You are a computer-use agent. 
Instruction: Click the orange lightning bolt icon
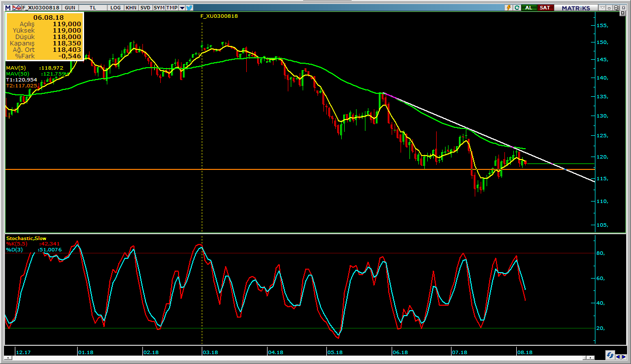pyautogui.click(x=508, y=8)
